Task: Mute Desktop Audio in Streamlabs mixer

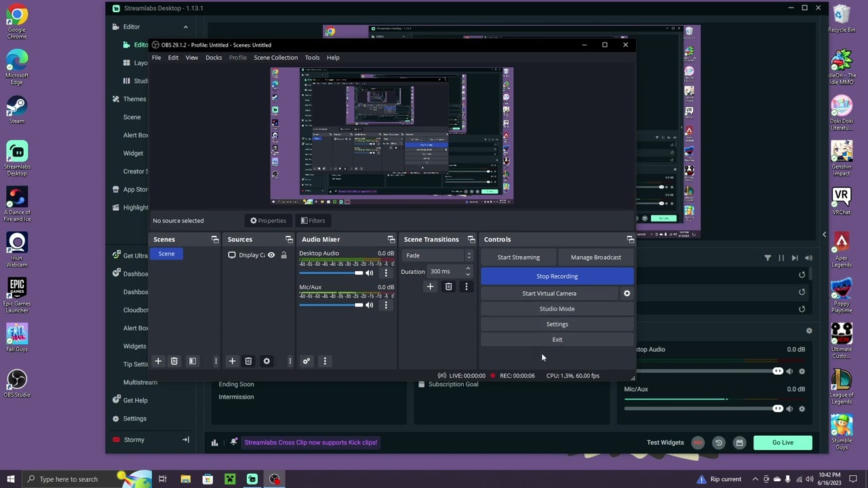Action: pyautogui.click(x=789, y=371)
